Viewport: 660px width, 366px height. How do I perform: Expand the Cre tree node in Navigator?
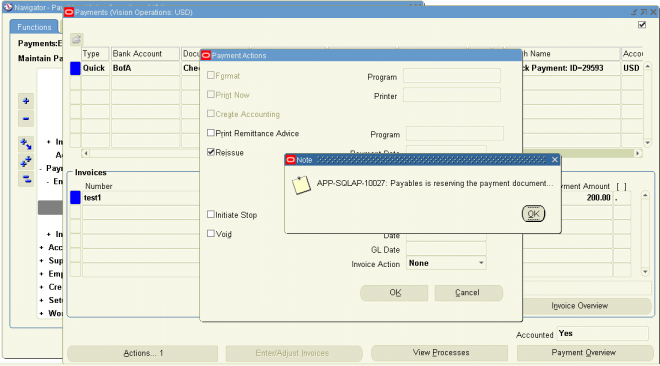[x=41, y=287]
